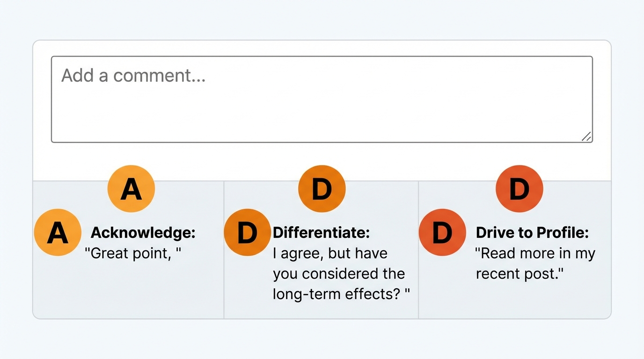
Task: Click the "Add a comment..." placeholder text
Action: pyautogui.click(x=133, y=75)
